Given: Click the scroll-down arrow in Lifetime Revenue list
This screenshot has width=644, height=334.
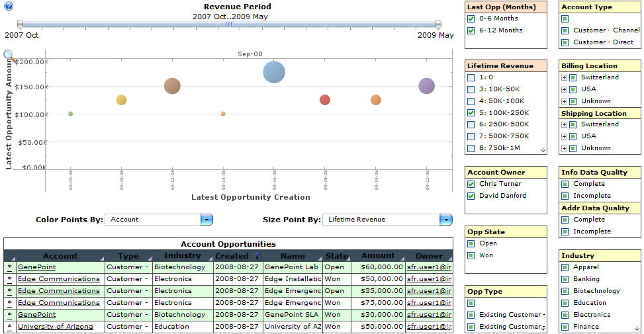Looking at the screenshot, I should click(x=543, y=150).
